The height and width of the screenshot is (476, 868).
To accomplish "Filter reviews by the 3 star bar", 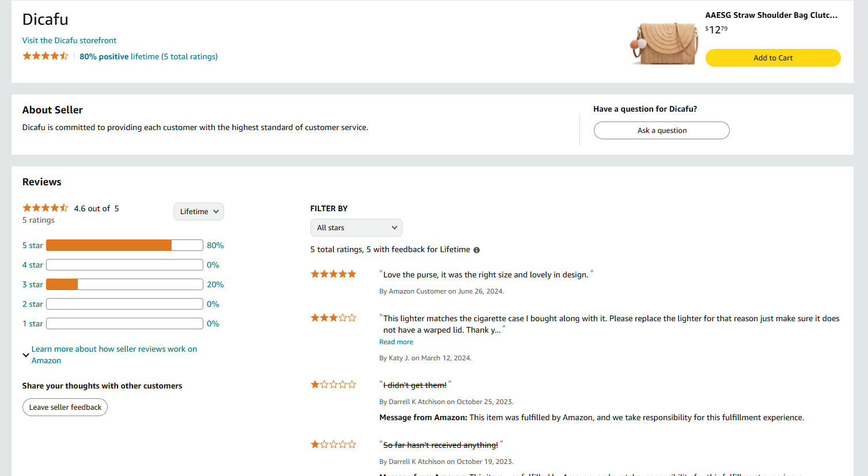I will pyautogui.click(x=124, y=284).
